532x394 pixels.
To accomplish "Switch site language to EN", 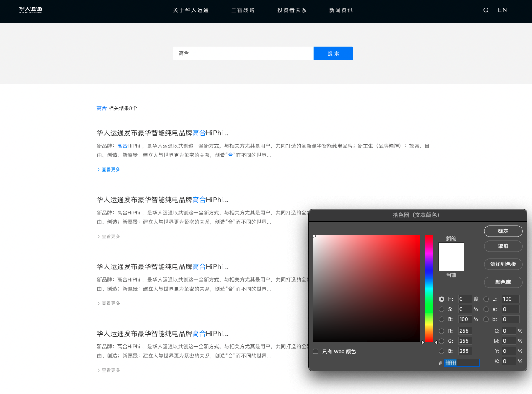I will tap(503, 10).
